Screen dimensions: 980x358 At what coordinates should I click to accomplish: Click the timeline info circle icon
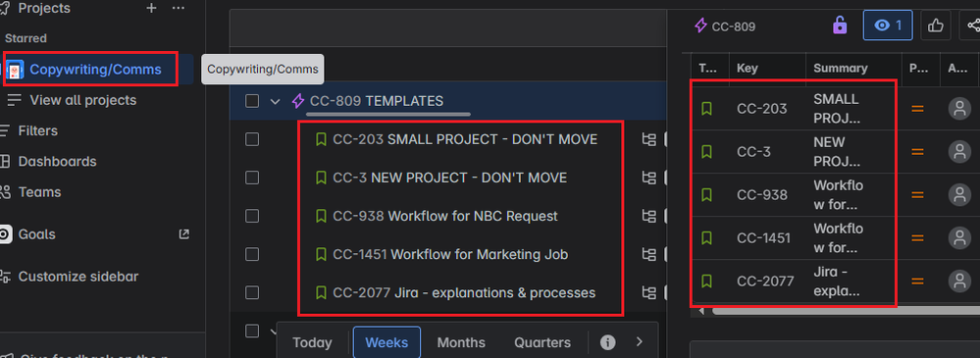(607, 342)
